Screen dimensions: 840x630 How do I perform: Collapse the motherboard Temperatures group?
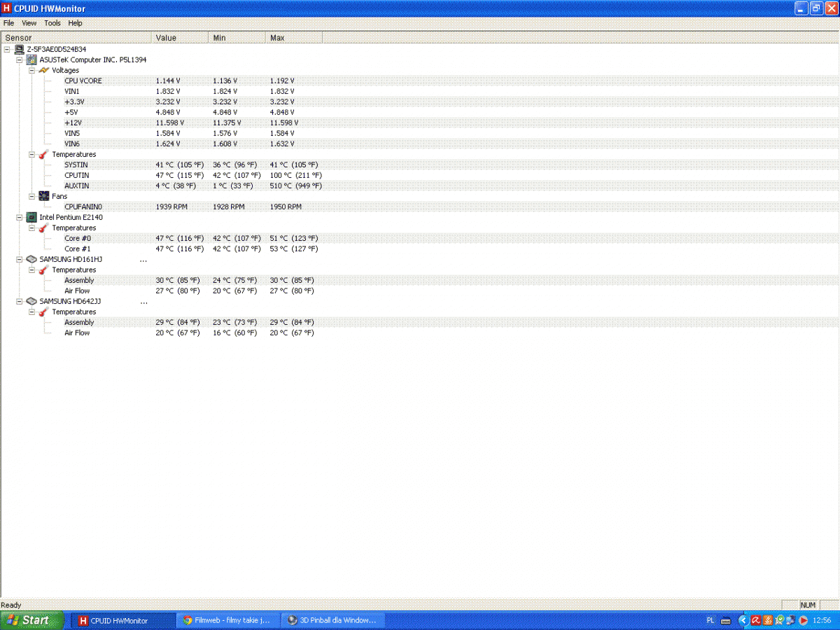click(31, 154)
